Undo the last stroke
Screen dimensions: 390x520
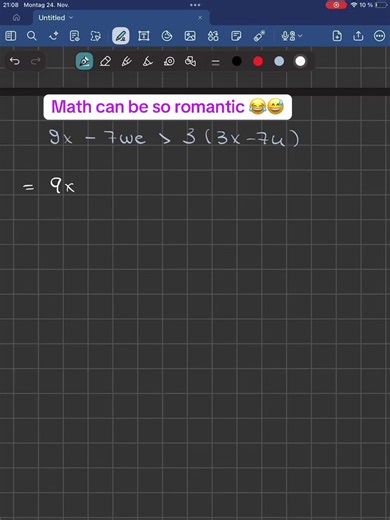pos(15,61)
